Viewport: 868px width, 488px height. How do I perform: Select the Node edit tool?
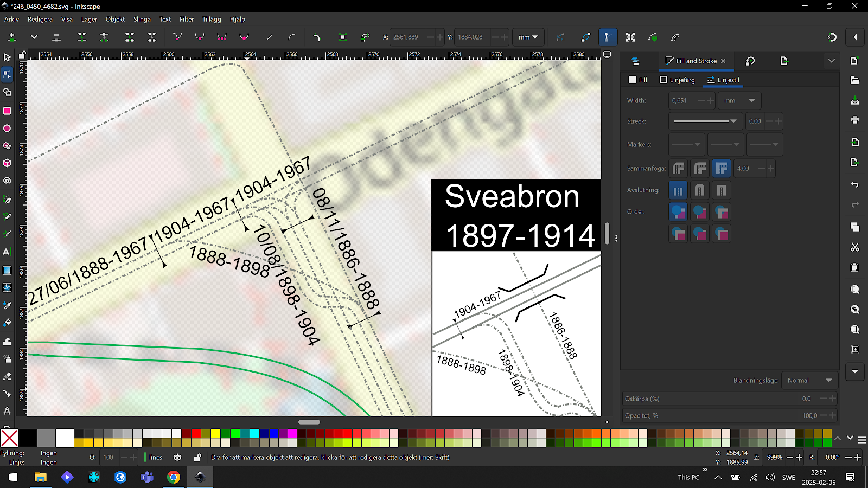(x=7, y=74)
